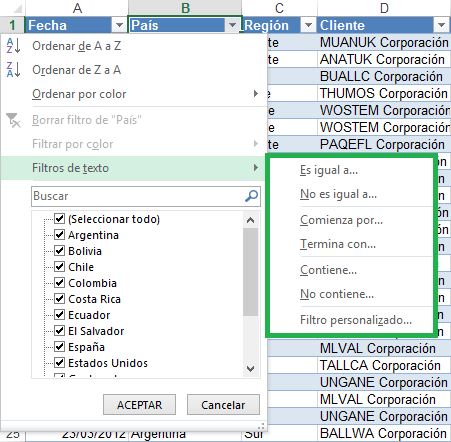Uncheck the Argentina checkbox
Image resolution: width=451 pixels, height=442 pixels.
(59, 235)
